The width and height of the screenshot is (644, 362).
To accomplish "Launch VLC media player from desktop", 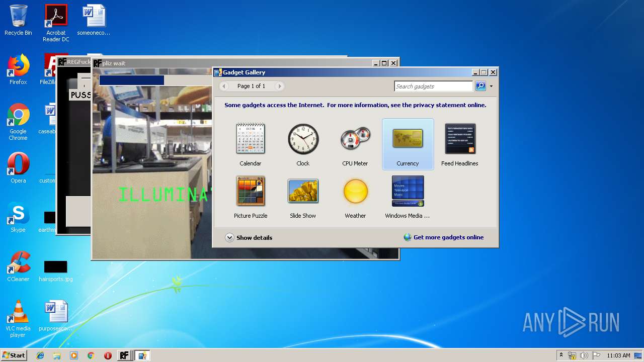I will click(x=18, y=319).
